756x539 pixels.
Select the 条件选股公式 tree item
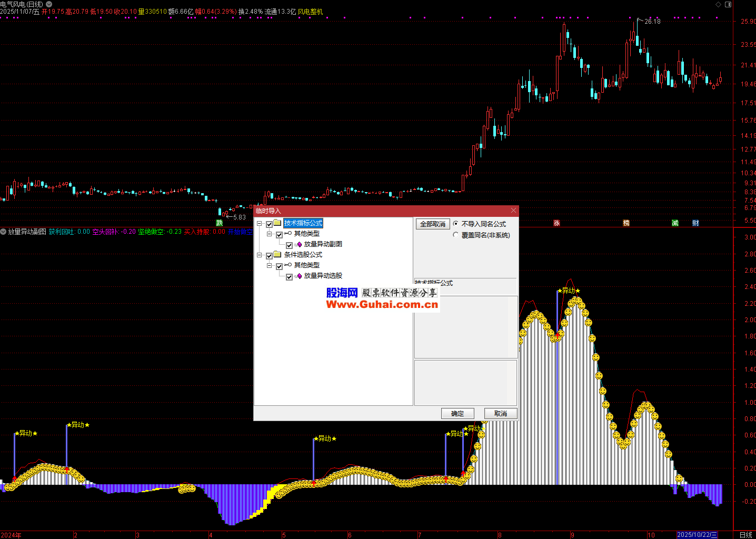(303, 255)
